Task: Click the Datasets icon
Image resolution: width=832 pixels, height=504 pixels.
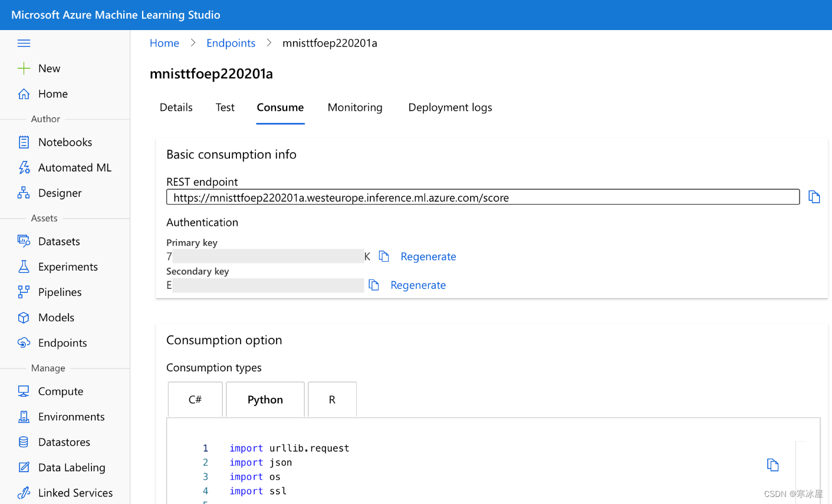Action: 24,241
